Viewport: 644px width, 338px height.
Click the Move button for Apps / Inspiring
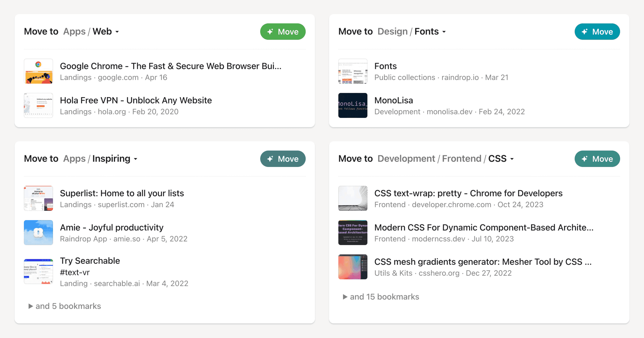[x=283, y=159]
